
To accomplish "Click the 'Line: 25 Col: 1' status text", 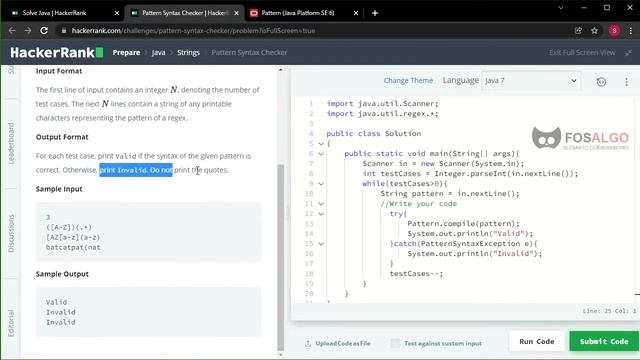I will (609, 311).
